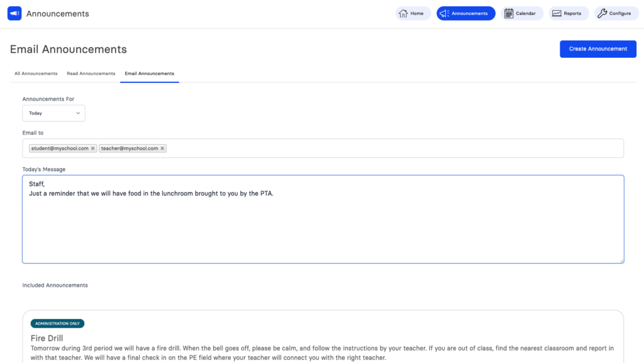Click the Create Announcement button

point(597,48)
